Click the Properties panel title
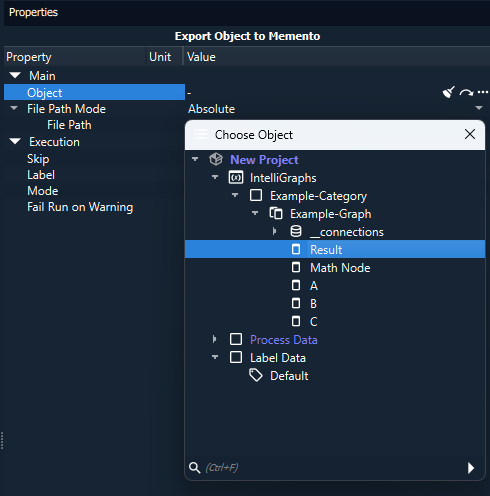Screen dimensions: 490x496 (33, 12)
